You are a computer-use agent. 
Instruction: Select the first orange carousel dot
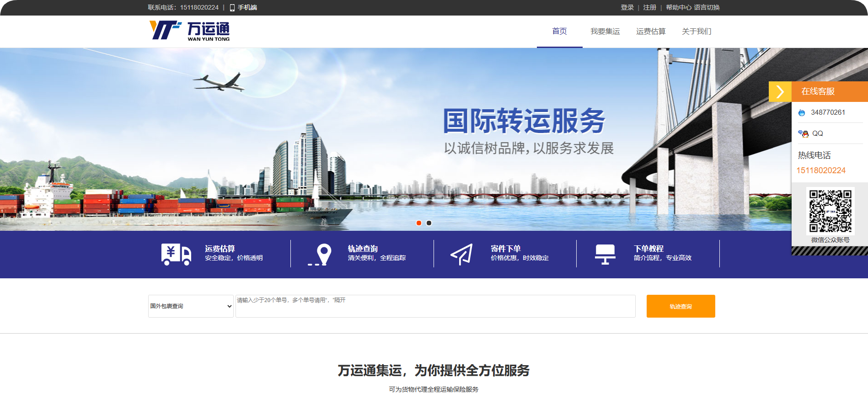(x=419, y=223)
